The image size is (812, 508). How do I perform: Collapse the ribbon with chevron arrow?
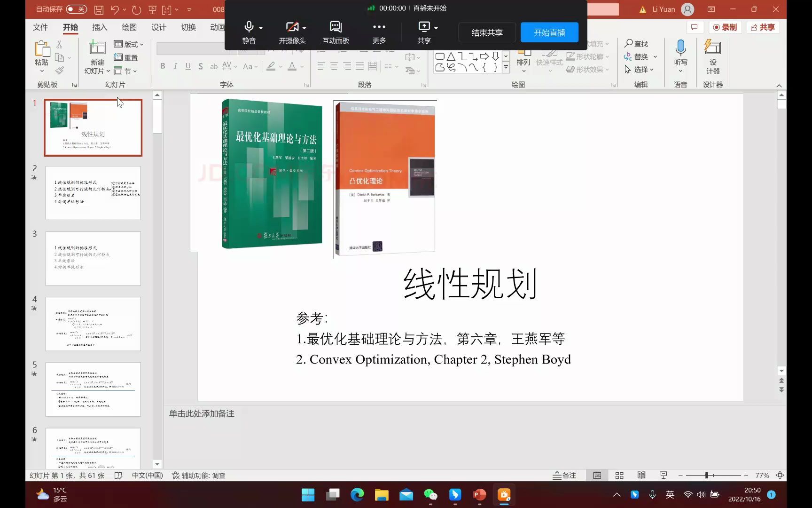(x=779, y=85)
